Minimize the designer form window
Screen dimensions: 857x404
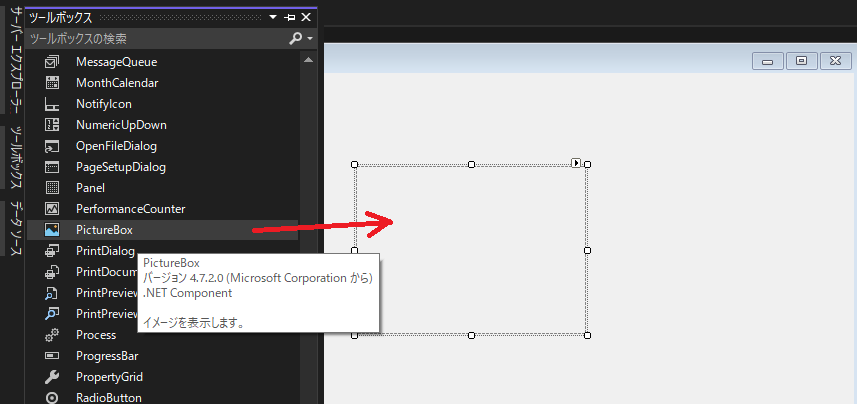click(767, 61)
